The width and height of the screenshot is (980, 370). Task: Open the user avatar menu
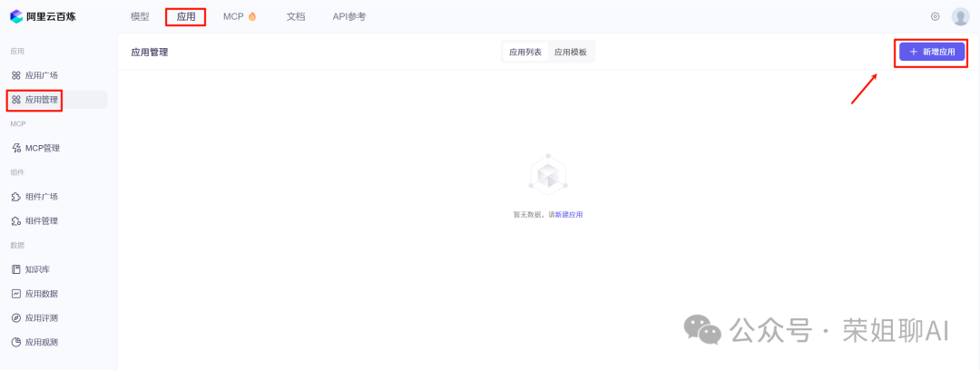tap(960, 17)
